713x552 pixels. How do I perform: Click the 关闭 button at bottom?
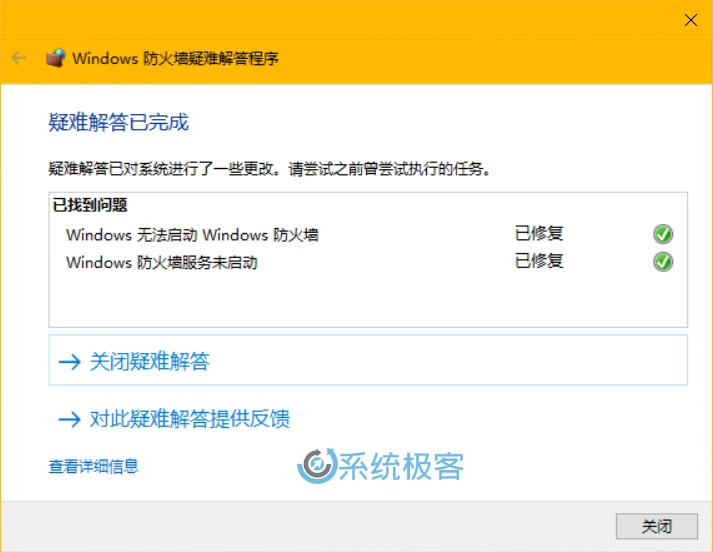657,526
